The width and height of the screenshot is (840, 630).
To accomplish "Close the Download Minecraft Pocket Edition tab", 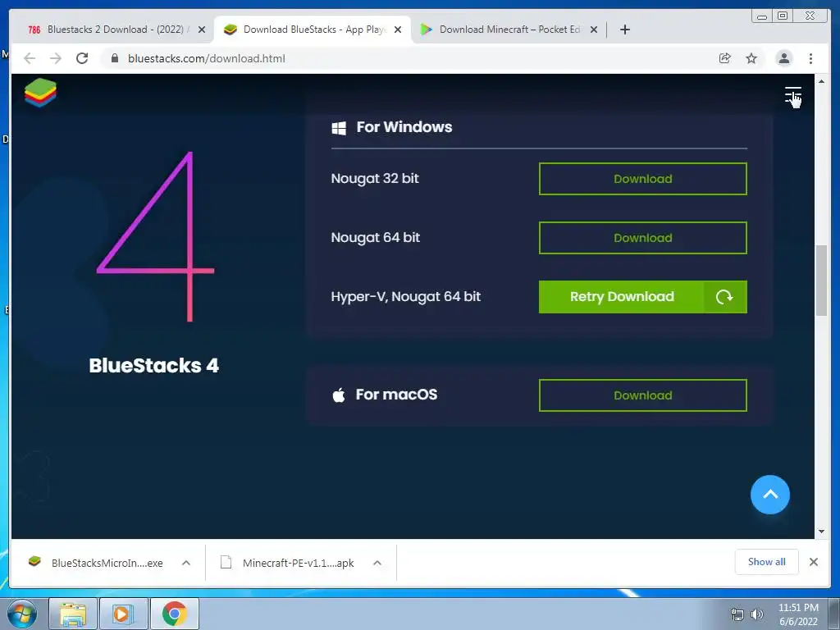I will tap(594, 30).
